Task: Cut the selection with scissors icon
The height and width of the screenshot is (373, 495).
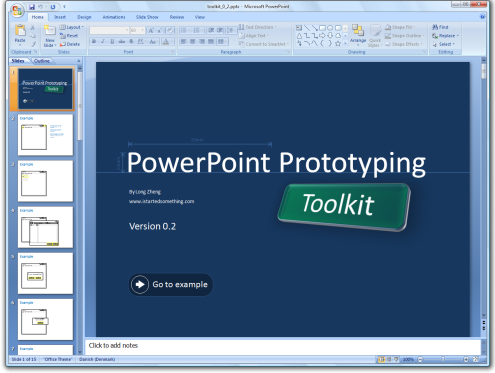Action: coord(33,27)
